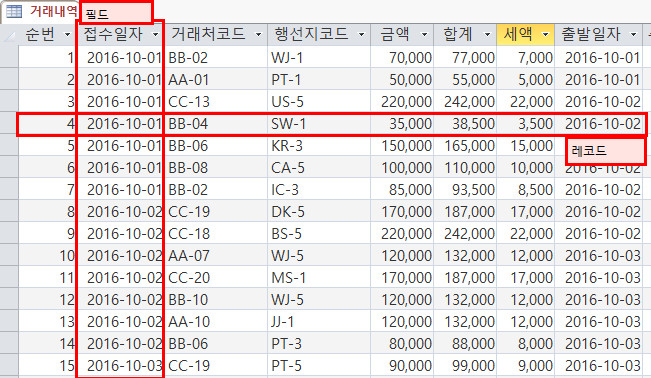Select record 8 using its row selector
Viewport: 651px width, 378px height.
9,211
